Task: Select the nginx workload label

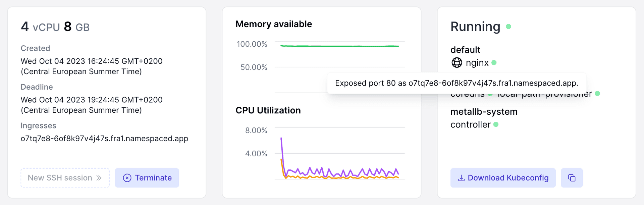Action: point(477,63)
